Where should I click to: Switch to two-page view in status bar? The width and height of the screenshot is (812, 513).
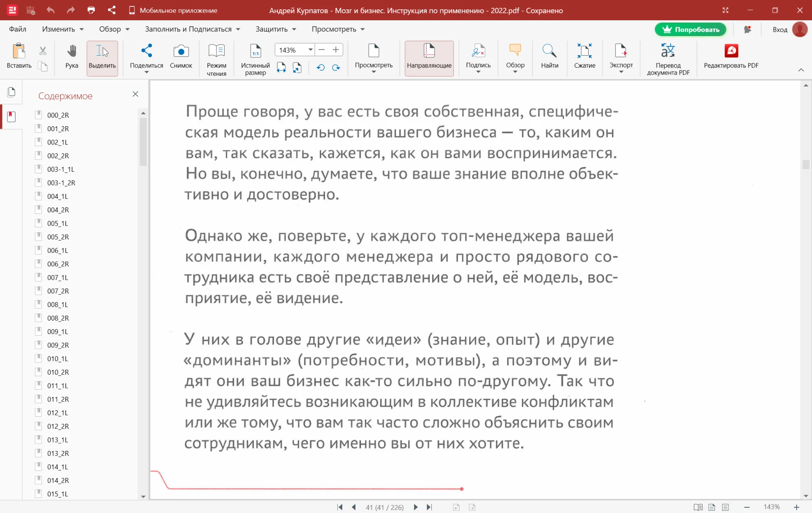coord(698,507)
